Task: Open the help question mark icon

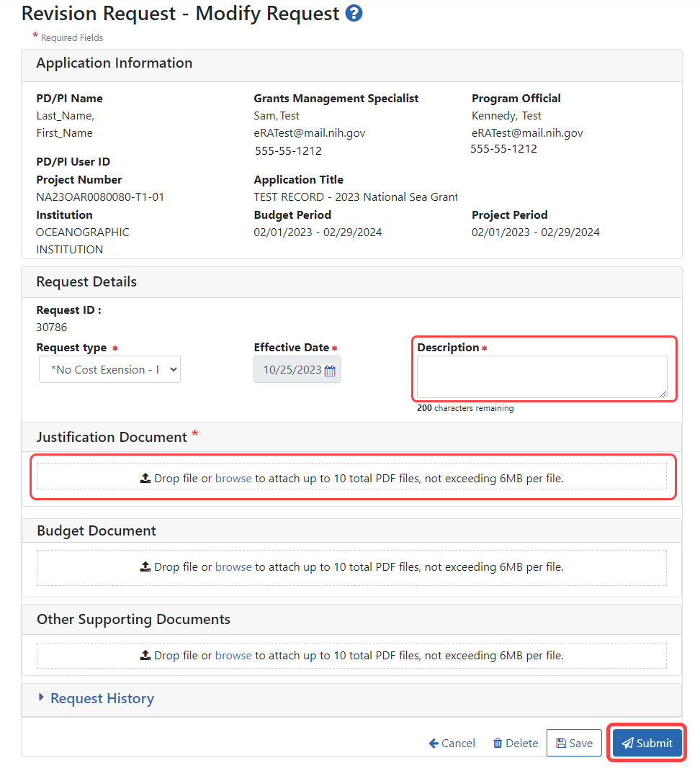Action: pyautogui.click(x=354, y=13)
